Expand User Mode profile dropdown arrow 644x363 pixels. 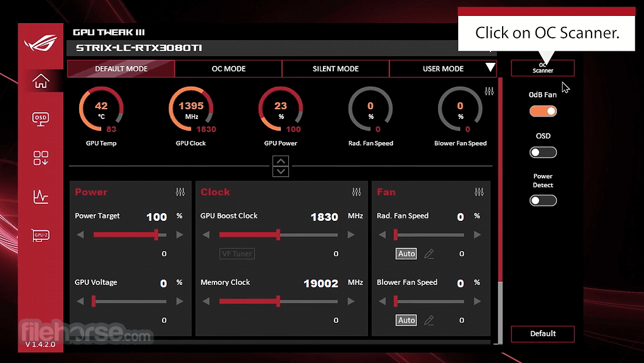pyautogui.click(x=490, y=68)
